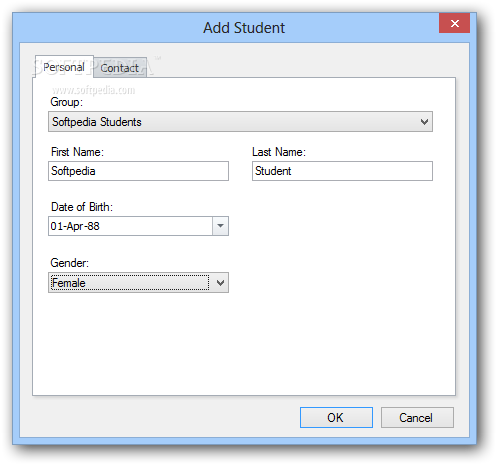
Task: Select the year 88 in Date of Birth
Action: [x=93, y=226]
